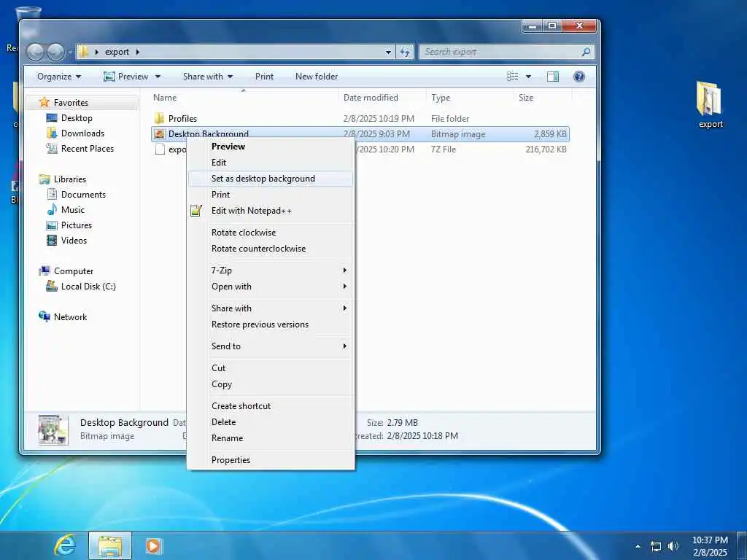The height and width of the screenshot is (560, 747).
Task: Click the refresh button beside address bar
Action: [405, 52]
